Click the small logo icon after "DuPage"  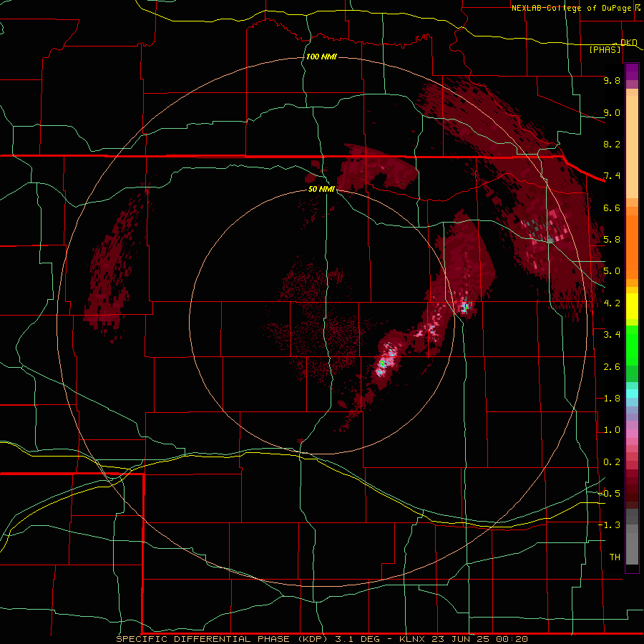[638, 8]
